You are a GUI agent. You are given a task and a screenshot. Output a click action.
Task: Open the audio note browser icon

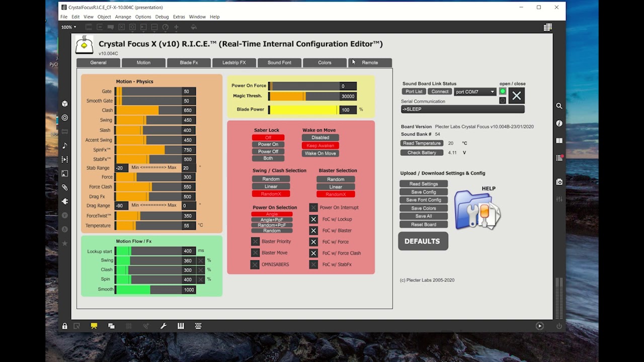[x=65, y=146]
